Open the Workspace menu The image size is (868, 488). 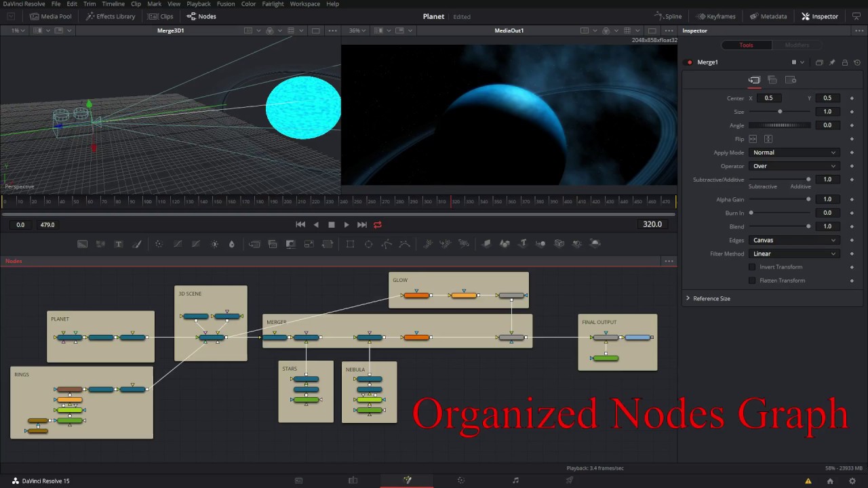coord(305,4)
